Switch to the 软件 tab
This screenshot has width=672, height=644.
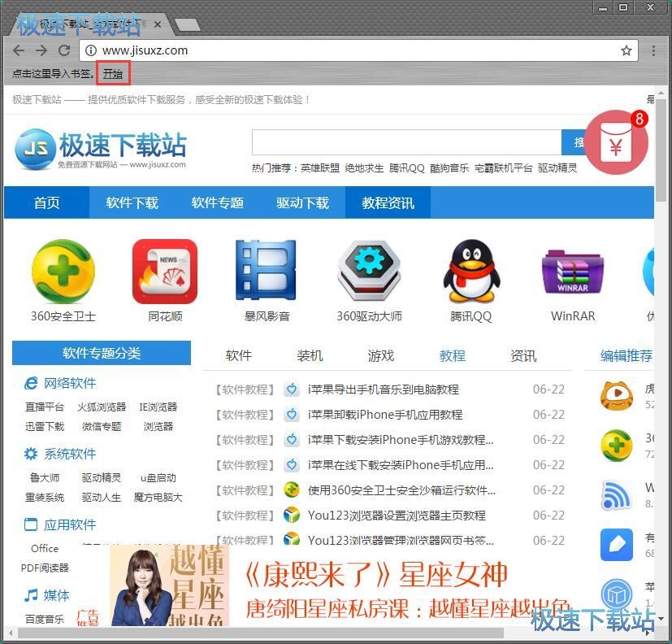pyautogui.click(x=239, y=355)
